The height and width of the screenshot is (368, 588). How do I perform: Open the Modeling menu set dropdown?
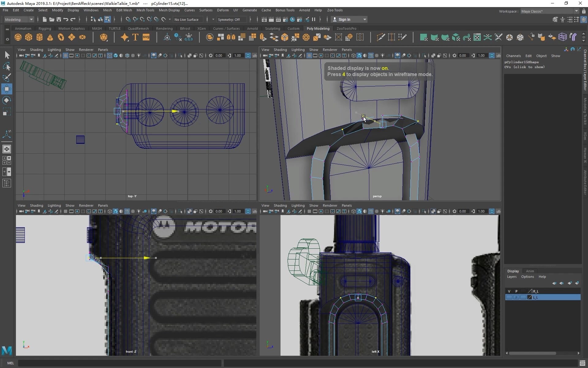(19, 19)
